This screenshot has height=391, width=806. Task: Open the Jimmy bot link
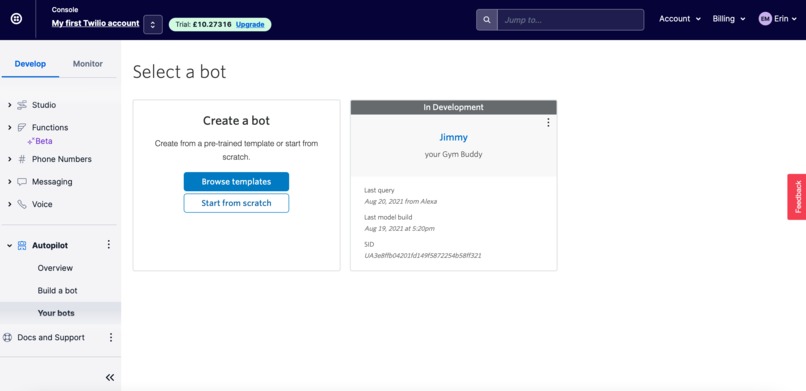tap(453, 137)
